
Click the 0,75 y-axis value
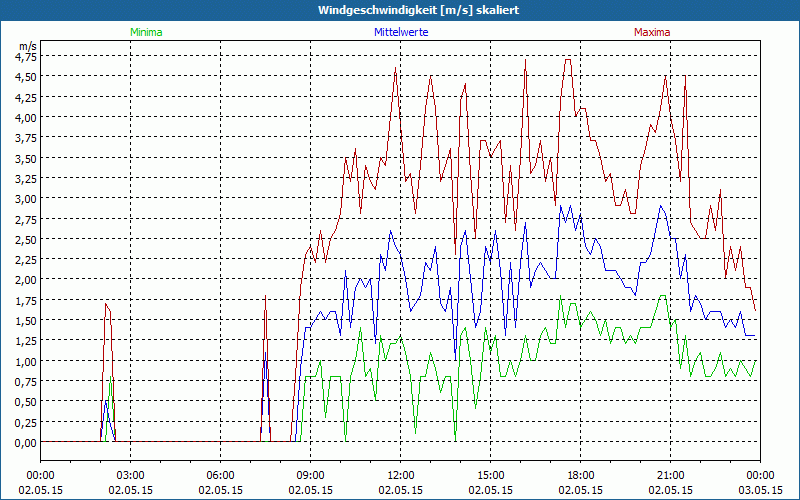coord(26,382)
